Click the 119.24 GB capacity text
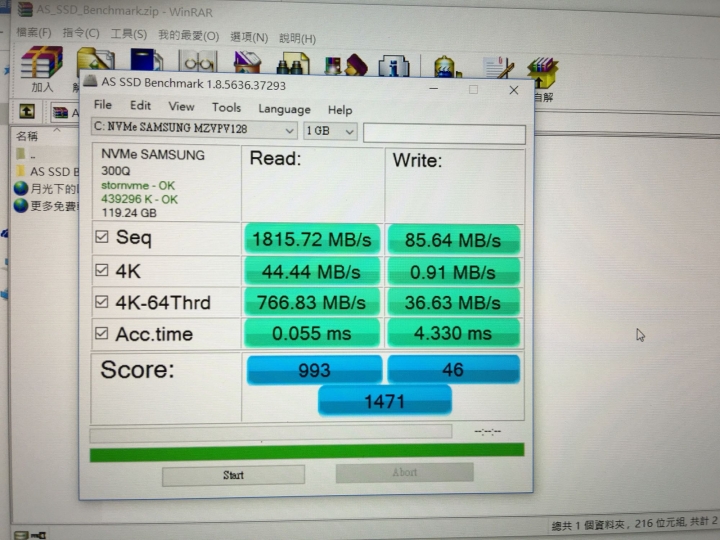 coord(129,213)
